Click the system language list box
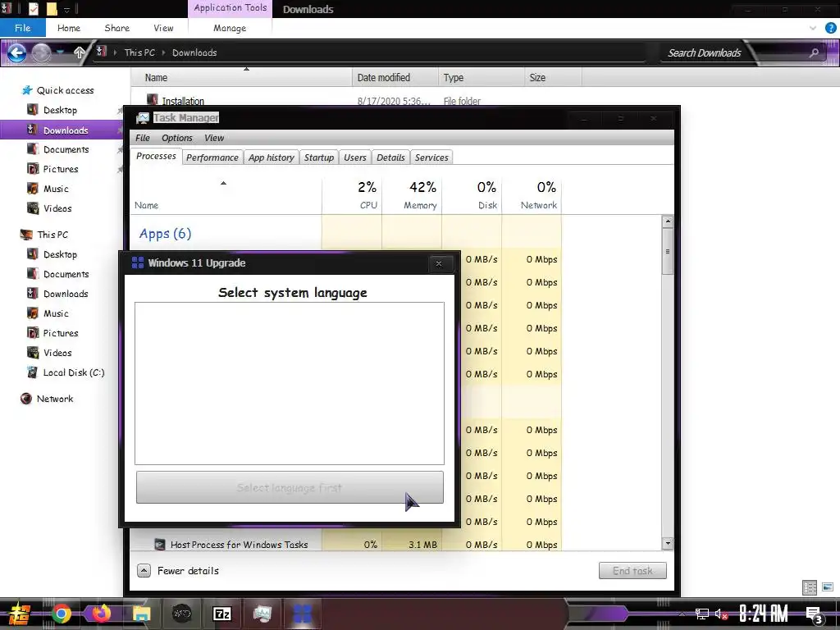Image resolution: width=840 pixels, height=630 pixels. [290, 384]
